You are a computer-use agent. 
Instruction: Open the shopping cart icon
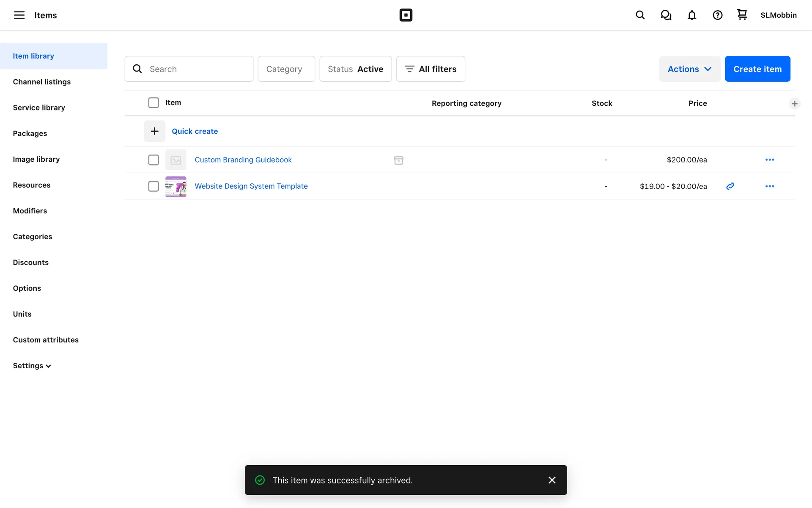742,15
